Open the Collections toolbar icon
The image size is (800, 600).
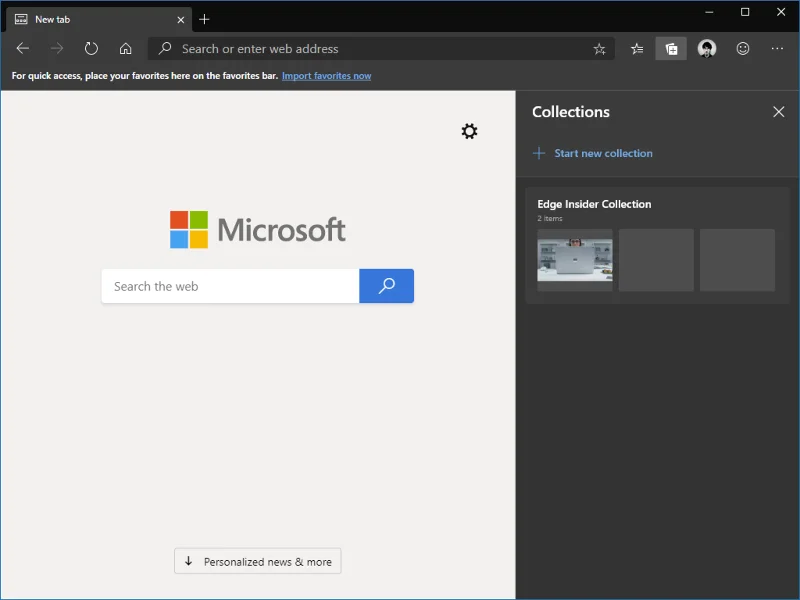pos(671,48)
